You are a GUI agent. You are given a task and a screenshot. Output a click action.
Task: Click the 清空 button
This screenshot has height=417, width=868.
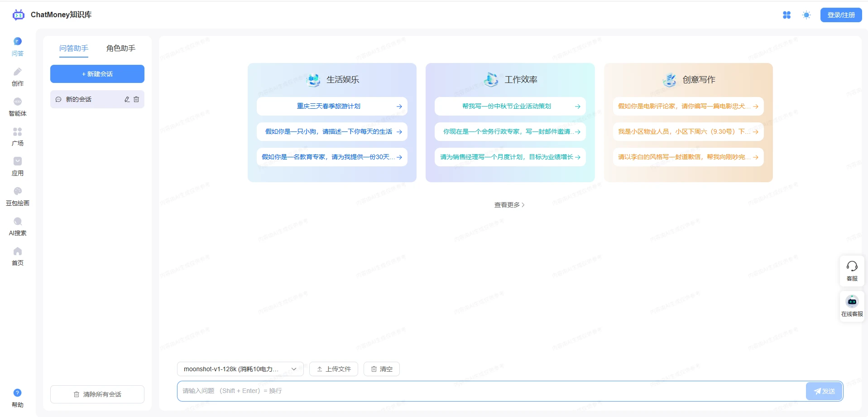(x=382, y=369)
